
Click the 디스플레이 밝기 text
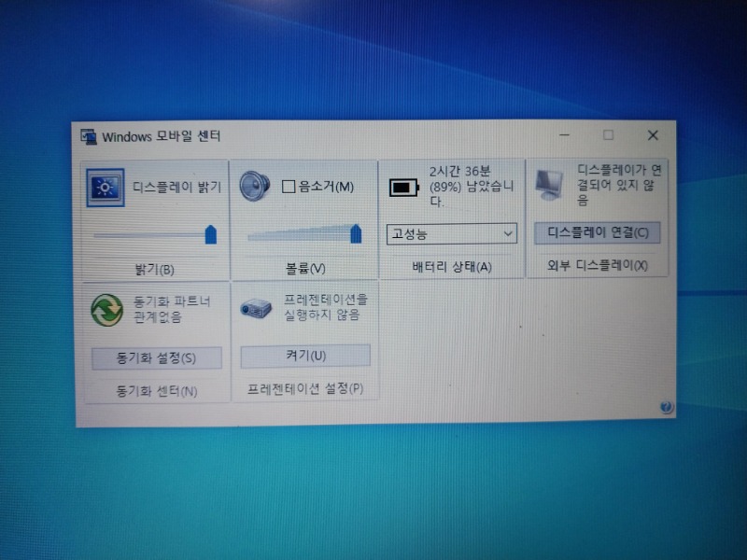tap(176, 188)
